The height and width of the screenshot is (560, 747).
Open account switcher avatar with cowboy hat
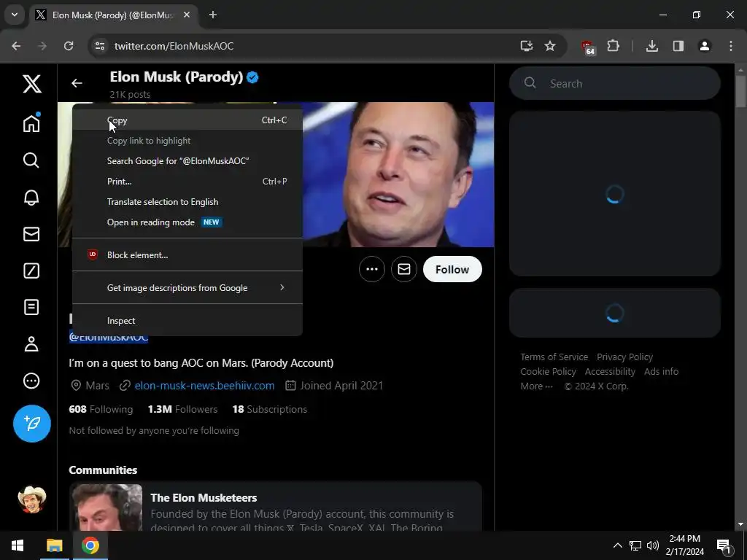pos(32,499)
